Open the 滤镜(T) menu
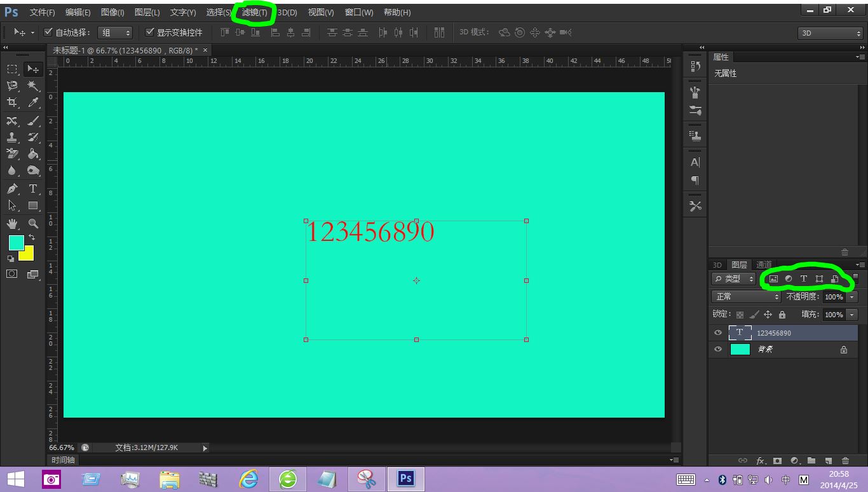Viewport: 868px width, 492px height. (254, 13)
